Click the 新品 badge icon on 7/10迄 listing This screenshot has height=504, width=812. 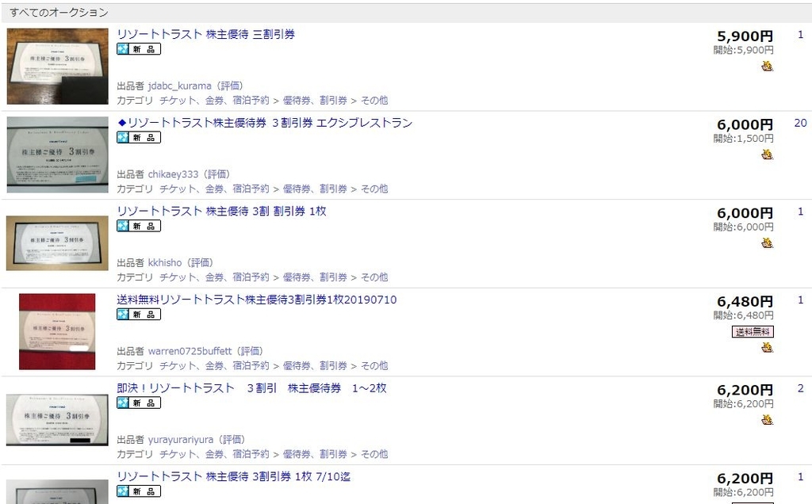[139, 491]
